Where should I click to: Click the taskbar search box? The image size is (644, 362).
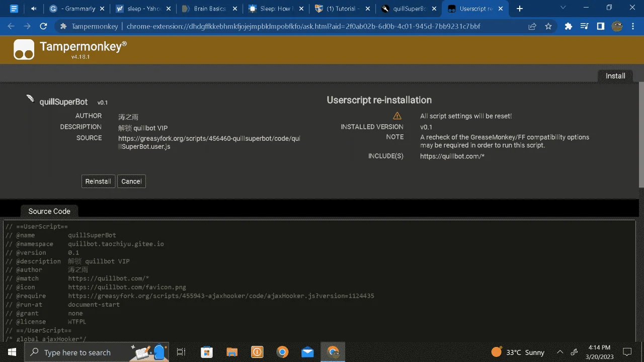click(x=97, y=352)
